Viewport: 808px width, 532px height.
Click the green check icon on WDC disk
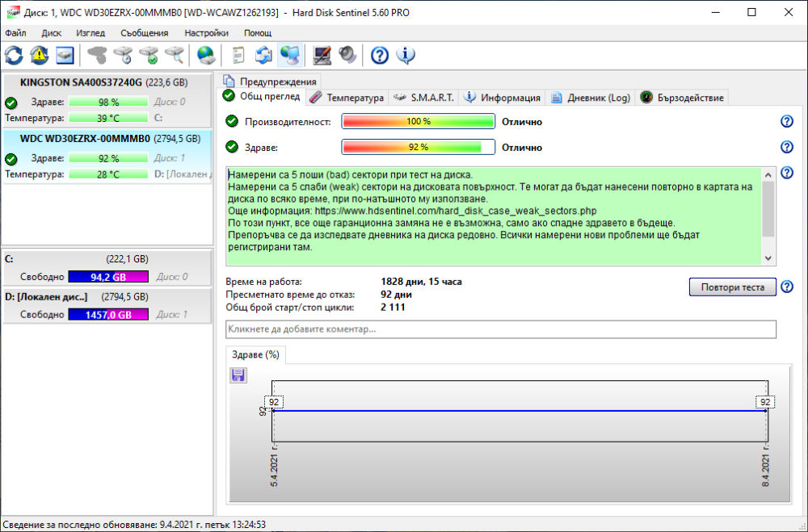(11, 159)
